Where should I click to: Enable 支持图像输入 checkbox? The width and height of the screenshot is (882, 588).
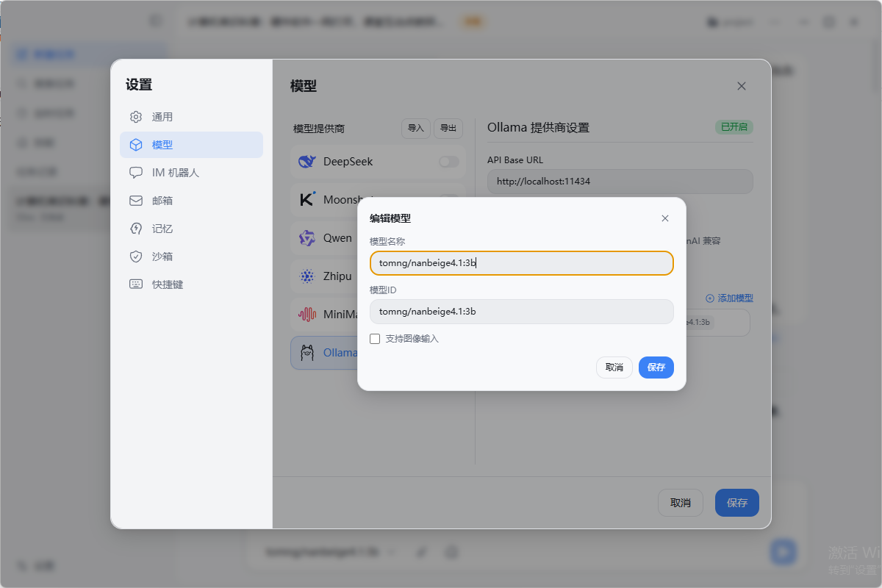coord(375,339)
